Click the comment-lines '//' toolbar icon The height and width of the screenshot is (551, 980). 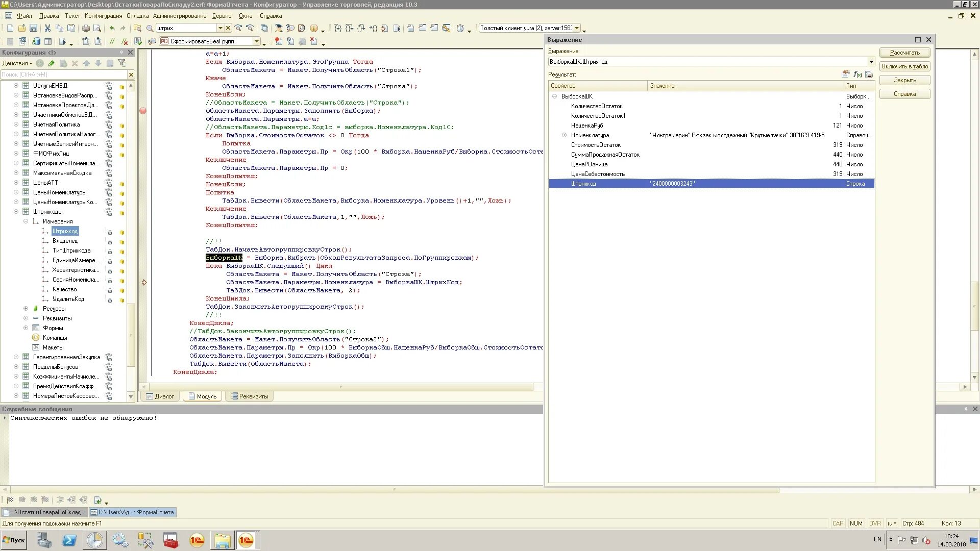tap(112, 41)
